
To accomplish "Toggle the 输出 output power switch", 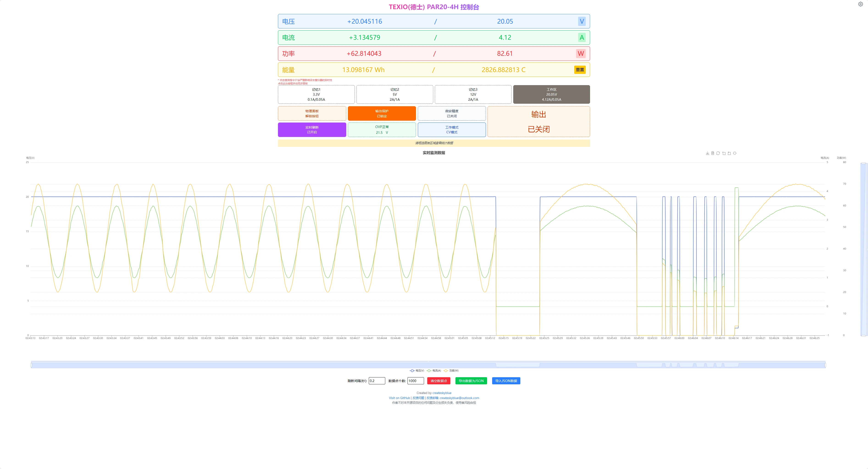I will coord(538,122).
